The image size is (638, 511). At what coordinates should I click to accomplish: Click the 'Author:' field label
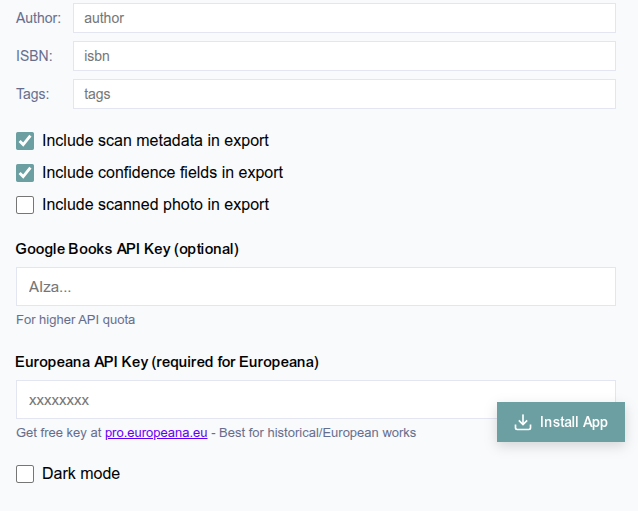(x=38, y=18)
